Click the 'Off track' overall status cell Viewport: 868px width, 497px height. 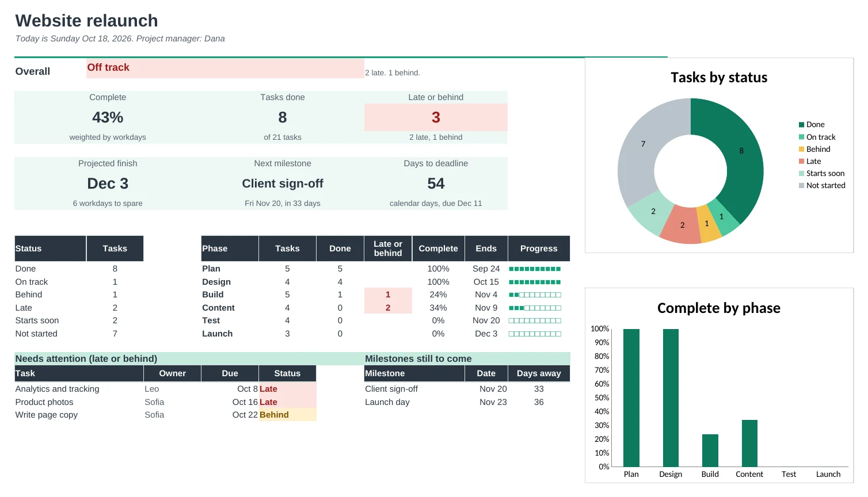pyautogui.click(x=225, y=68)
